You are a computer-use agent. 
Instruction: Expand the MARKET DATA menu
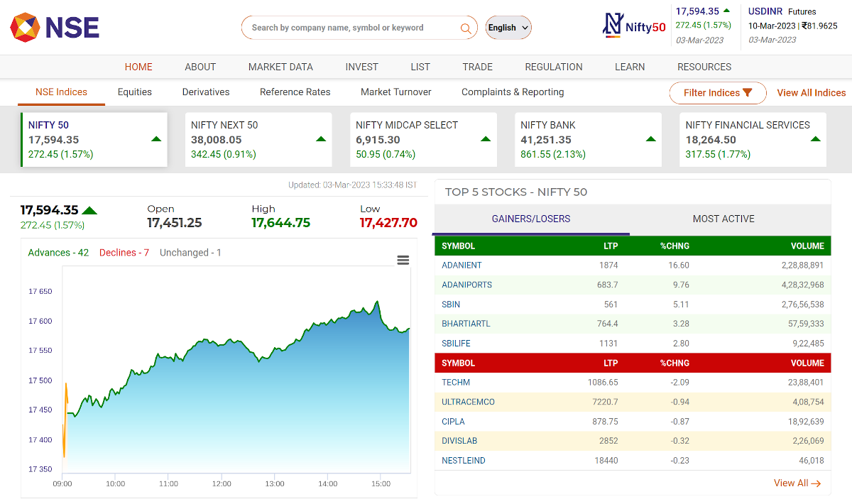click(x=280, y=67)
